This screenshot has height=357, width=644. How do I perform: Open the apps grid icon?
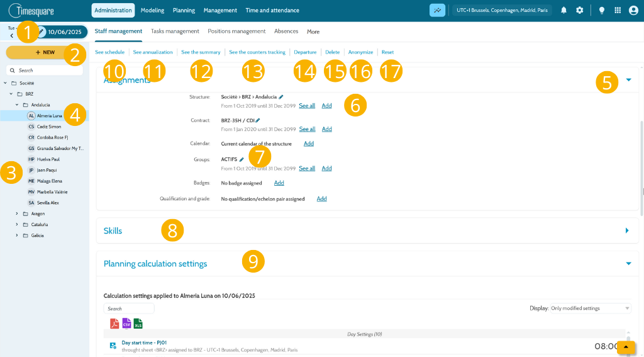point(618,10)
